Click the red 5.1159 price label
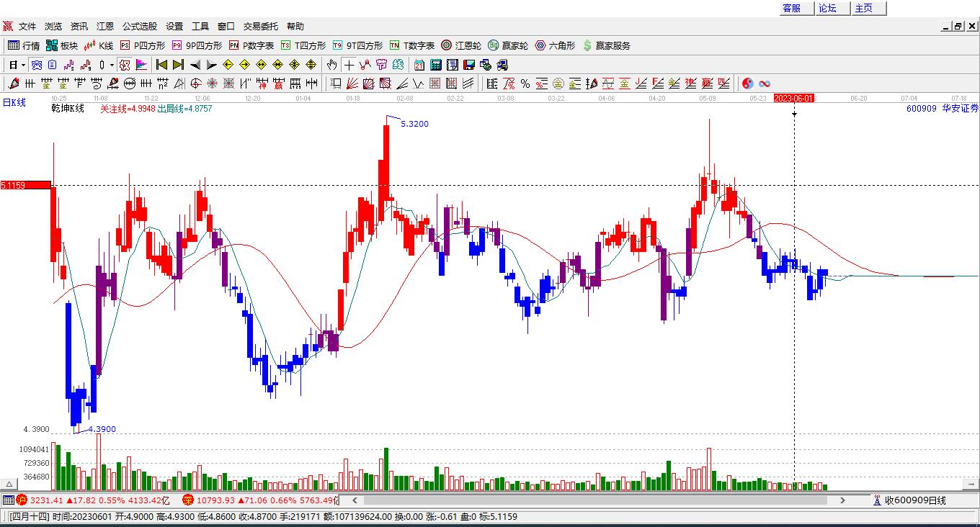 [25, 186]
